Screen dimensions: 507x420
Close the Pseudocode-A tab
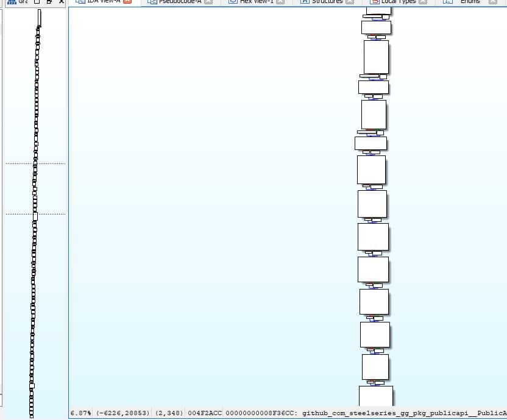tap(208, 2)
